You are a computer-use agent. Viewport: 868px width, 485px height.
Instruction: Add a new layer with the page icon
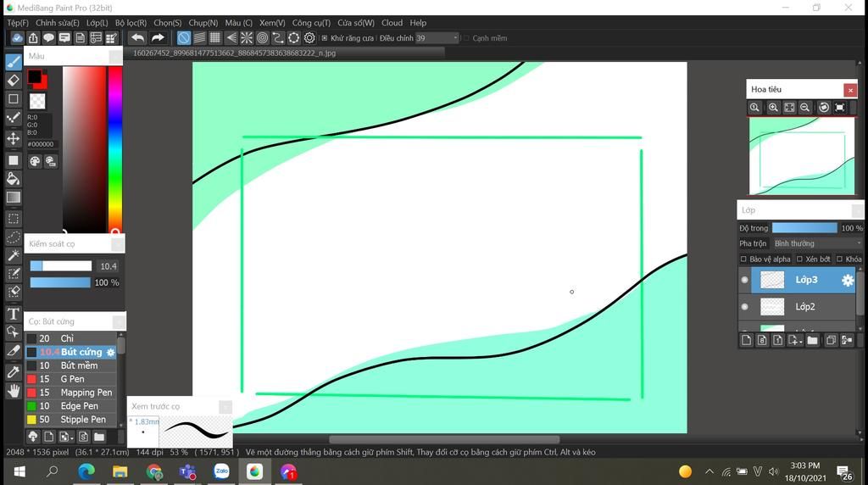[746, 341]
